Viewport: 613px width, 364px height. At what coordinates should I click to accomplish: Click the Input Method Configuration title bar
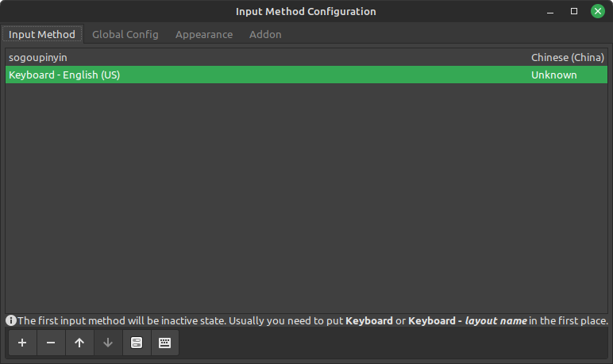click(306, 11)
